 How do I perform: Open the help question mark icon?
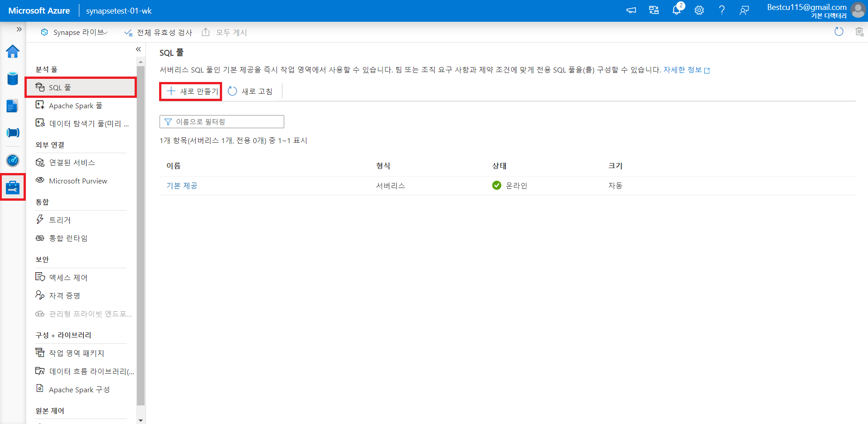point(722,10)
